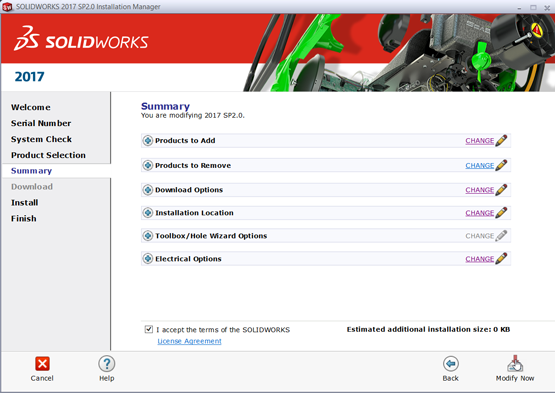Click the 3DS SOLIDWORKS logo in banner

81,39
